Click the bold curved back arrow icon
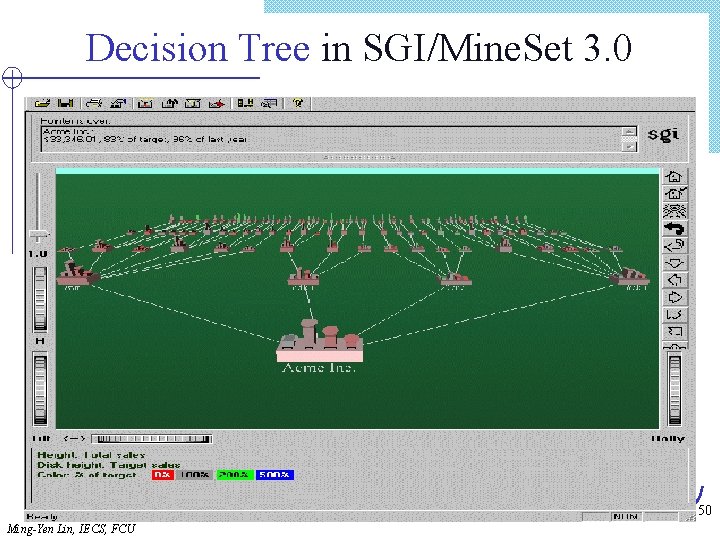720x540 pixels. click(x=675, y=228)
